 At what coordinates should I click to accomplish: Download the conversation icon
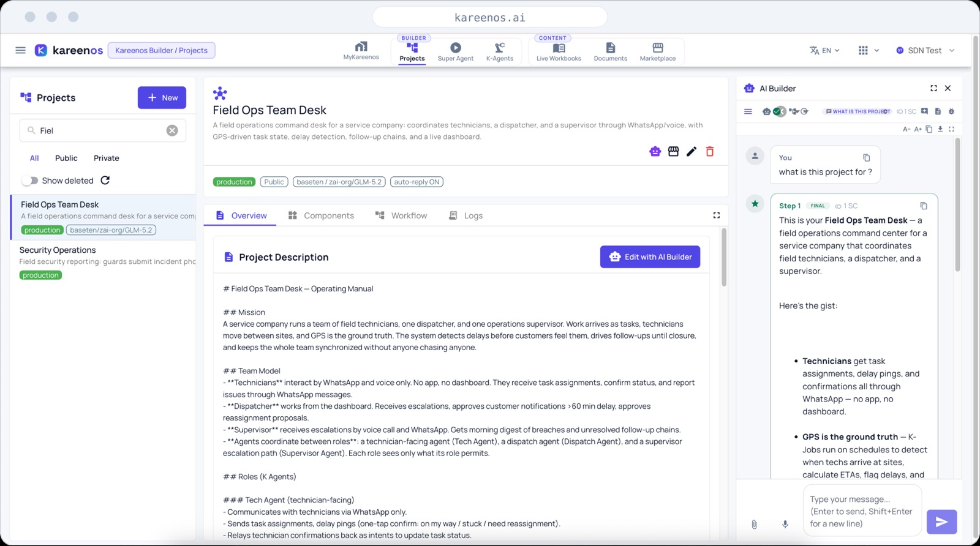pos(940,129)
